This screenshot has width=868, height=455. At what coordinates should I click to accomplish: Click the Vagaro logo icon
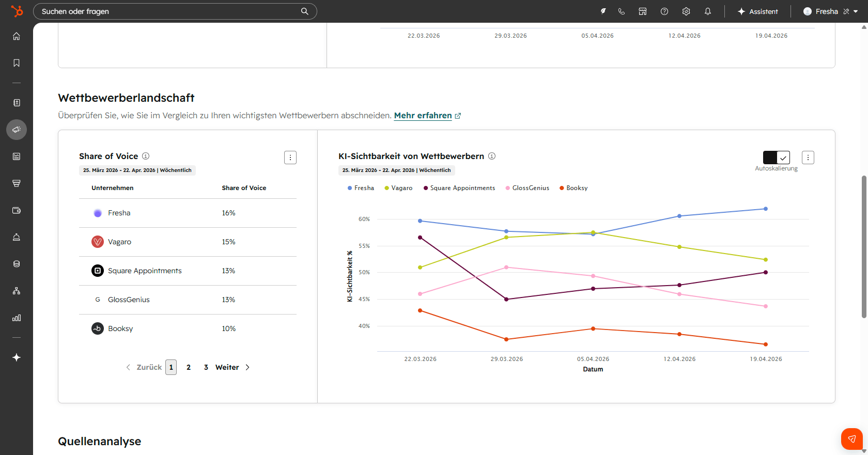pyautogui.click(x=98, y=242)
